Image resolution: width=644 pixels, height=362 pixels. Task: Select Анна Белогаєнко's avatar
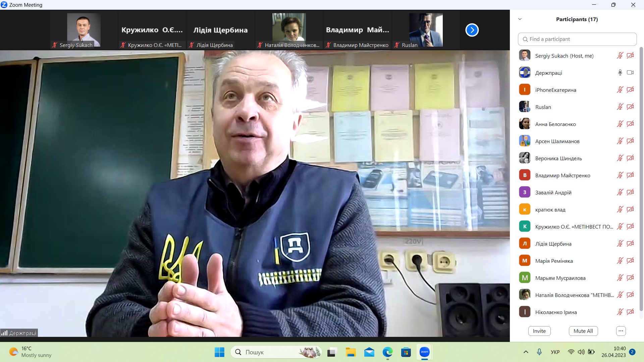point(525,124)
